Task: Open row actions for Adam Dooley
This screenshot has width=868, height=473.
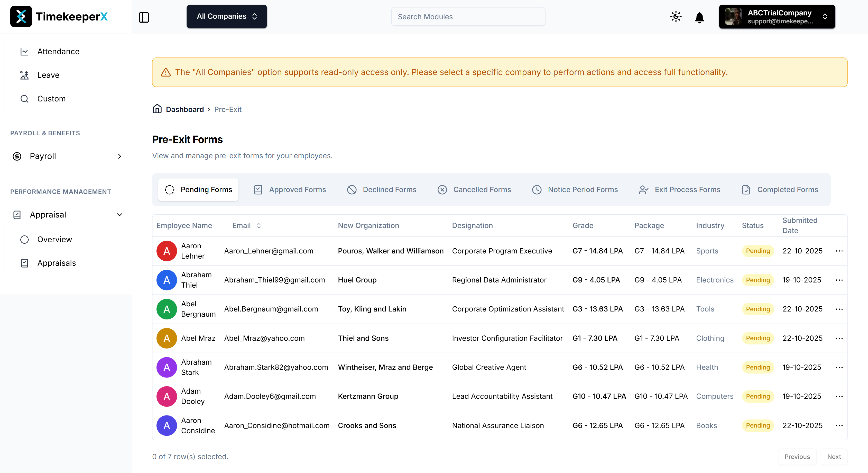Action: [839, 396]
